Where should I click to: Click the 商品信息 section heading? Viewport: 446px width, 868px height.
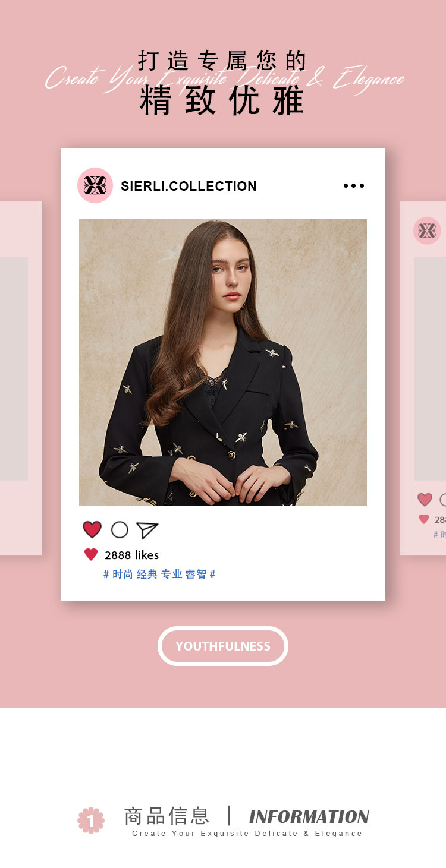pyautogui.click(x=167, y=816)
